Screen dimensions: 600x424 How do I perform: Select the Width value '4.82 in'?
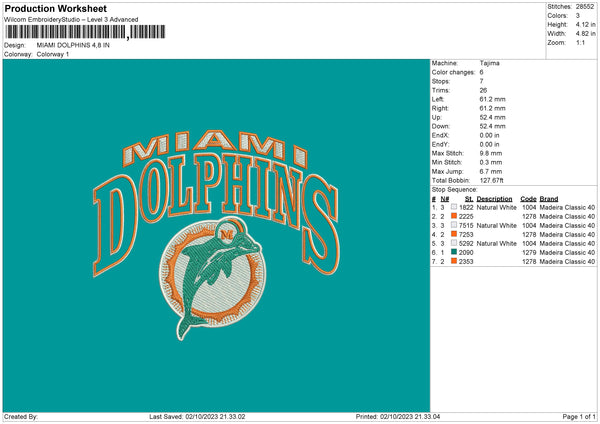coord(586,34)
